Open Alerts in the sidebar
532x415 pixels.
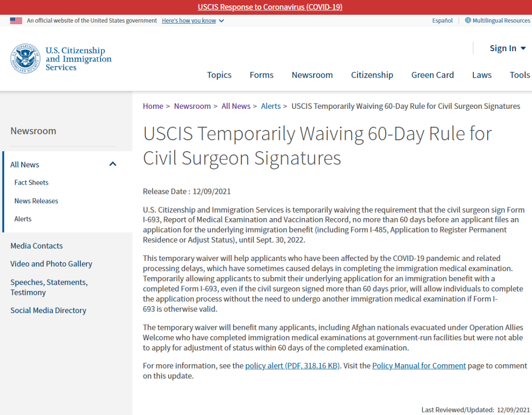point(23,219)
